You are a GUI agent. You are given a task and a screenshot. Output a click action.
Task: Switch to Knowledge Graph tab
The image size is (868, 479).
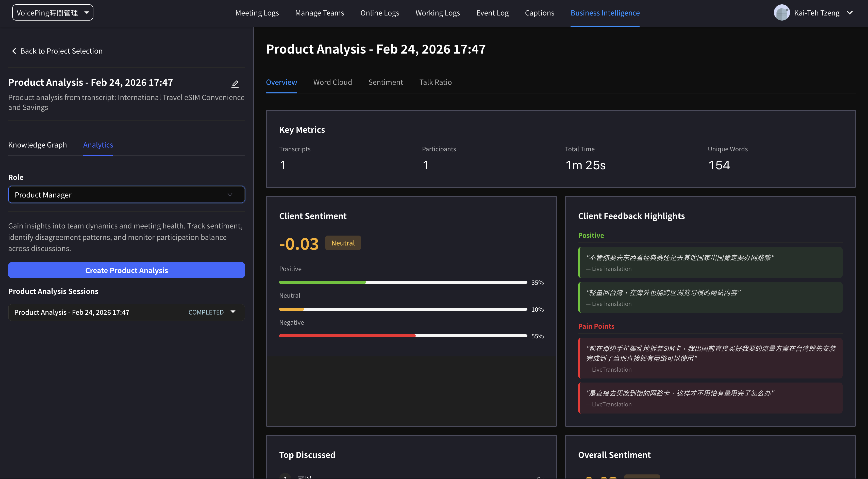(37, 145)
